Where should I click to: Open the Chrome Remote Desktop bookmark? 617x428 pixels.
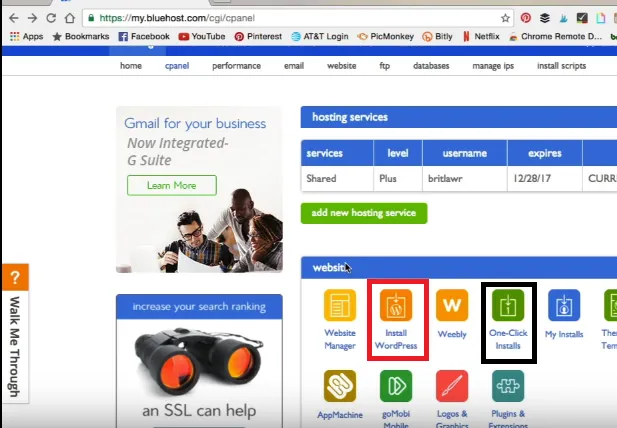point(555,37)
